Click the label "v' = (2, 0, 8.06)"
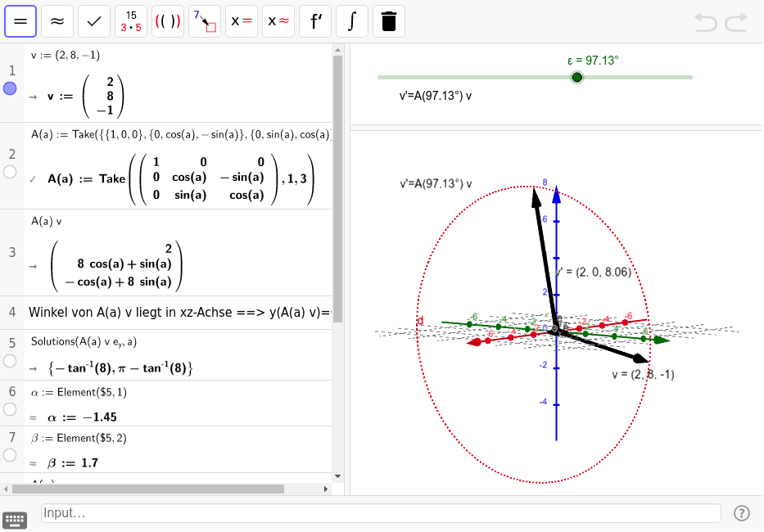This screenshot has width=764, height=532. [594, 273]
